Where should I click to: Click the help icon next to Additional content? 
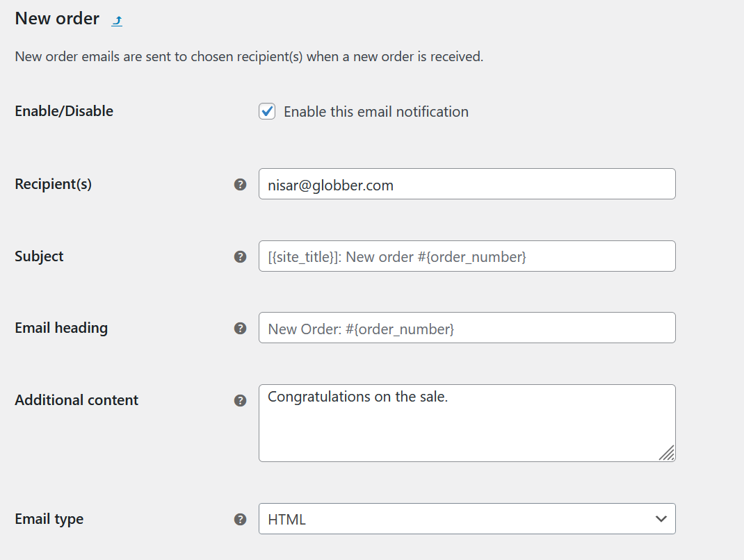[x=240, y=400]
